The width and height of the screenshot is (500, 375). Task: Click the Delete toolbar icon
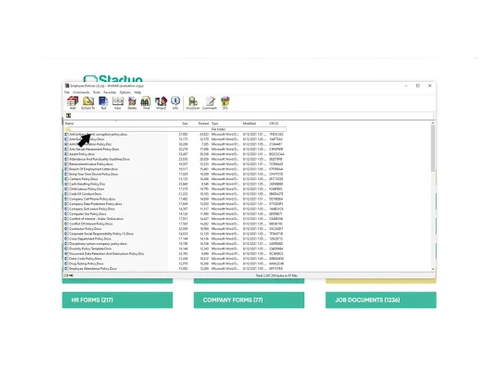(x=132, y=103)
